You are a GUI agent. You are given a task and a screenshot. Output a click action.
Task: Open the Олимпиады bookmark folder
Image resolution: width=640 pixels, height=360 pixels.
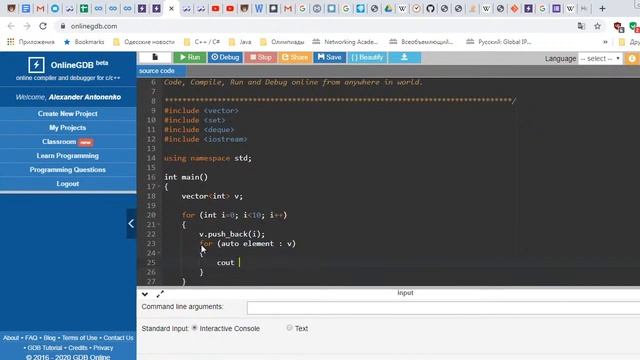282,42
